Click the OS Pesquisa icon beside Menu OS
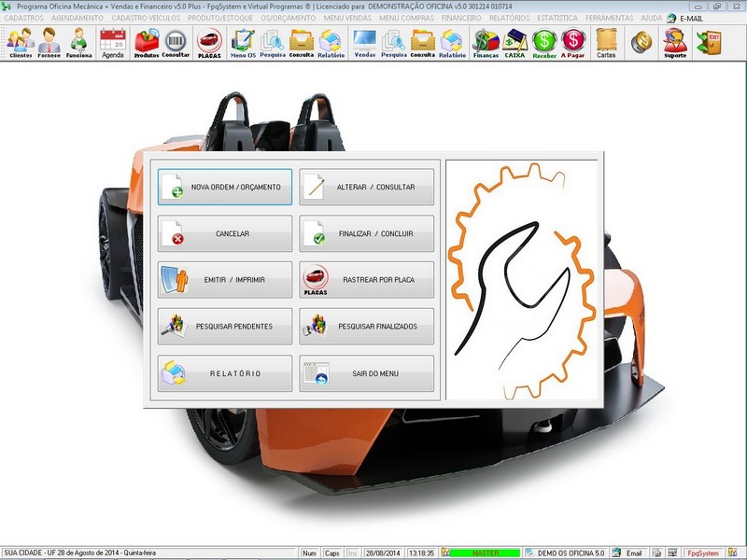Screen dimensions: 747x560 273,42
